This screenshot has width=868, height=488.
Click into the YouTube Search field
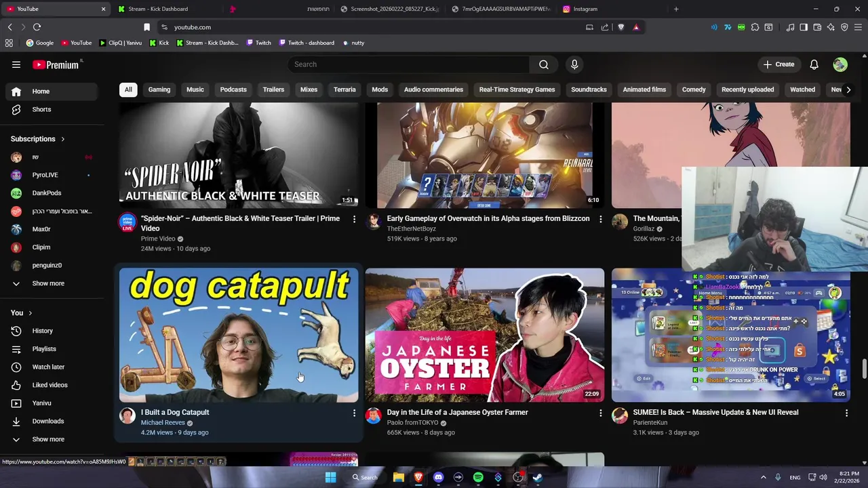(x=409, y=64)
